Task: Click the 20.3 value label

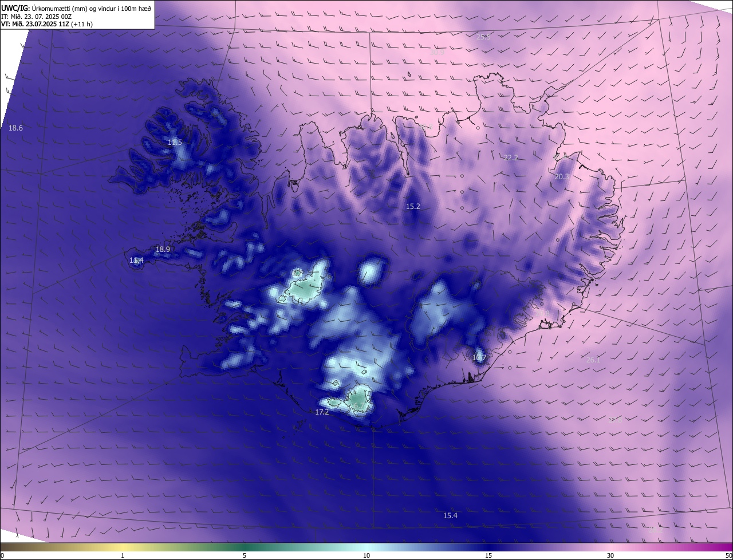Action: tap(562, 177)
